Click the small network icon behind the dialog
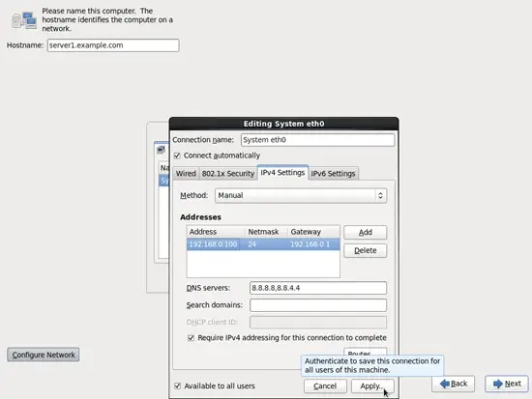Viewport: 532px width, 399px height. tap(162, 150)
